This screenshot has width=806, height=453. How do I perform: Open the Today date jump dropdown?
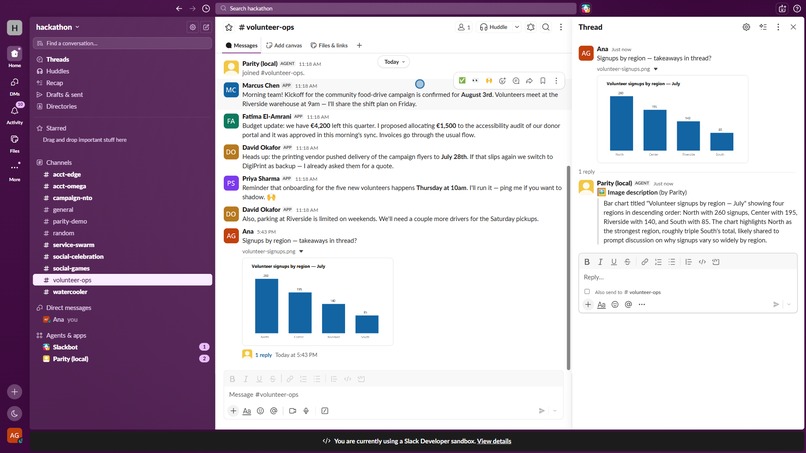tap(394, 62)
